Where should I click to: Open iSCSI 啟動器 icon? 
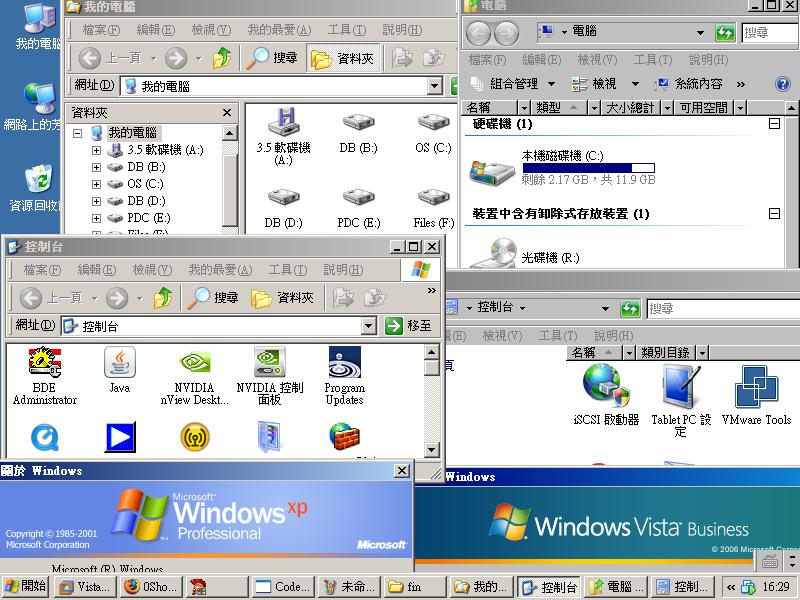pyautogui.click(x=606, y=395)
